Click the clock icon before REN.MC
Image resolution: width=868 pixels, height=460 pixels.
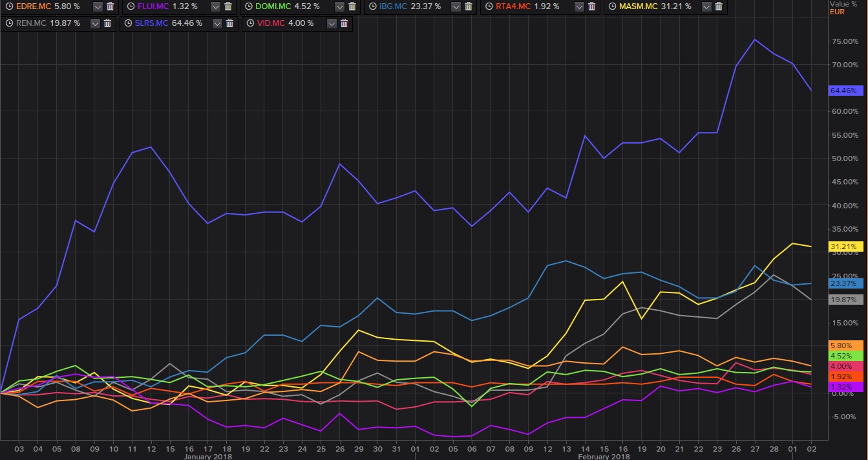point(8,23)
